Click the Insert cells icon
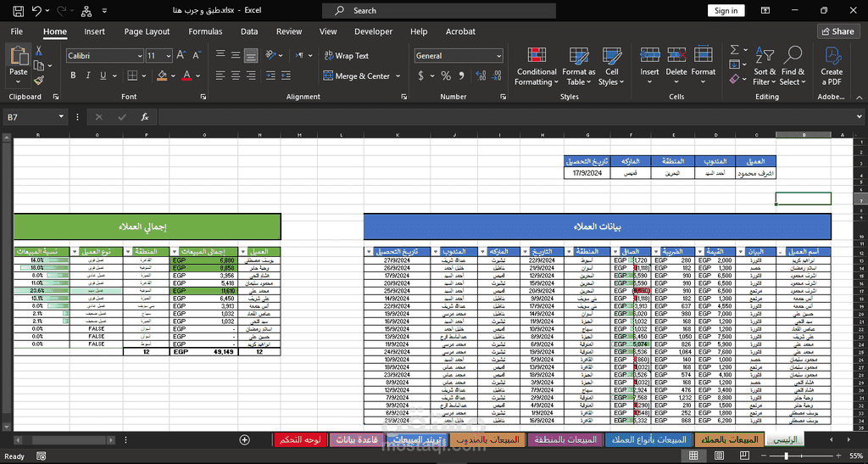Screen dimensions: 868x464 point(649,55)
